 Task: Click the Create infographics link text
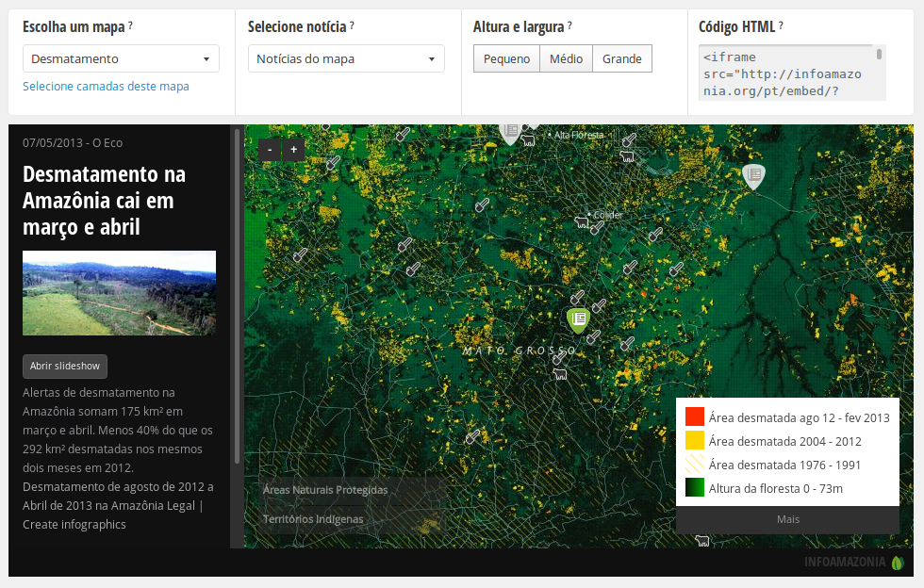[x=74, y=524]
